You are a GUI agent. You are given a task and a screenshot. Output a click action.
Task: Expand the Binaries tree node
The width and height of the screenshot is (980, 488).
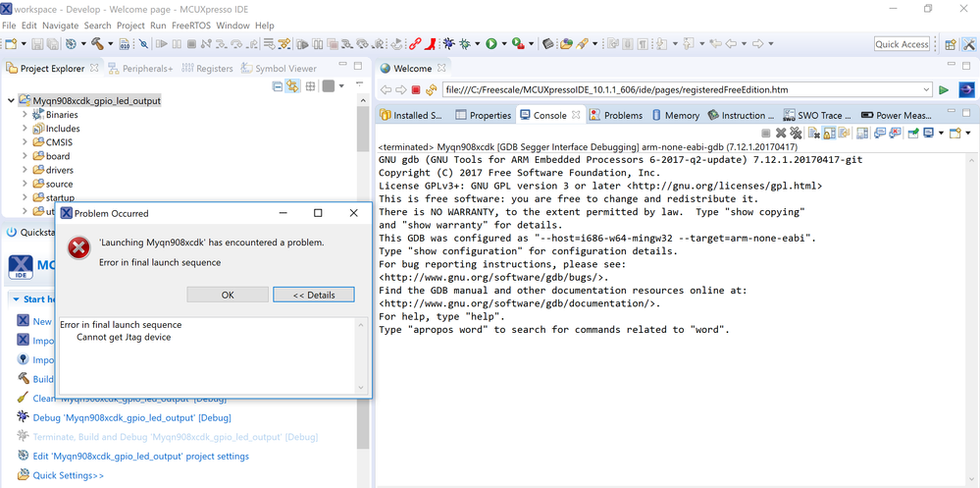tap(25, 115)
